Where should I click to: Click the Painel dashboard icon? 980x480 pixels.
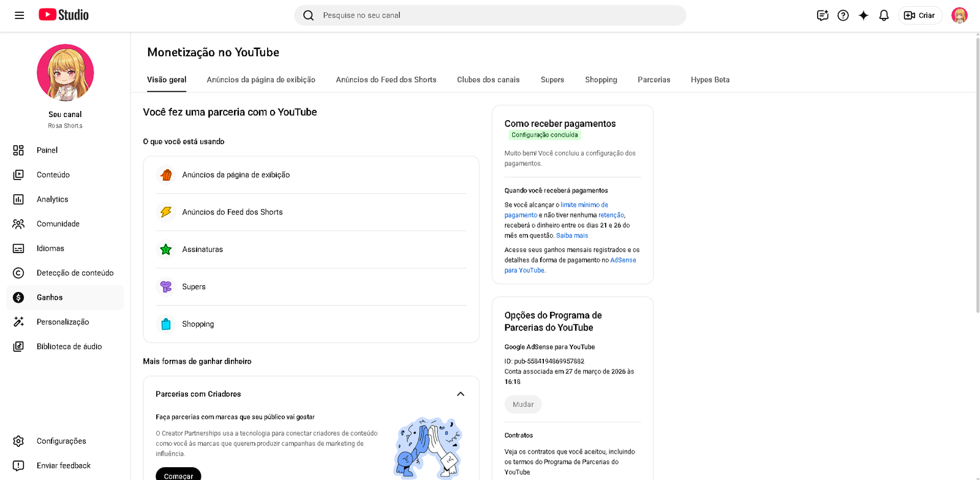tap(18, 150)
